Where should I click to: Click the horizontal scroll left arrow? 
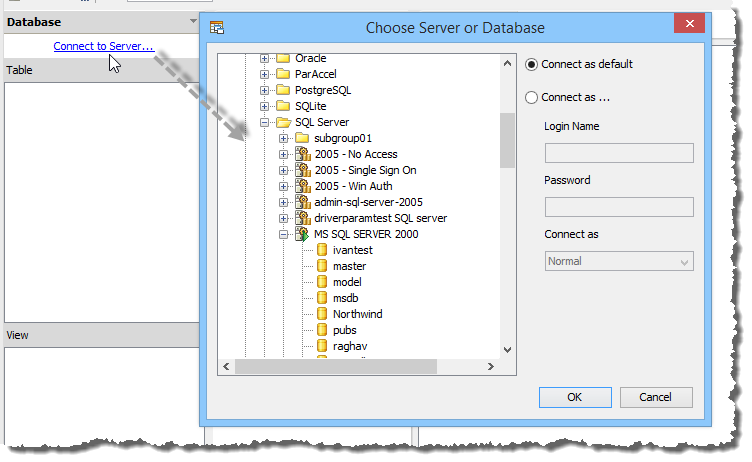(226, 367)
